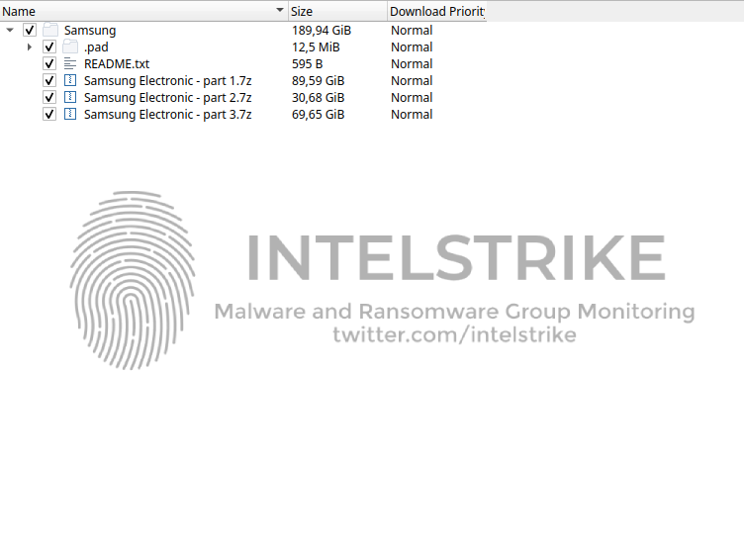This screenshot has height=560, width=744.
Task: Sort by Download Priority column header
Action: (437, 11)
